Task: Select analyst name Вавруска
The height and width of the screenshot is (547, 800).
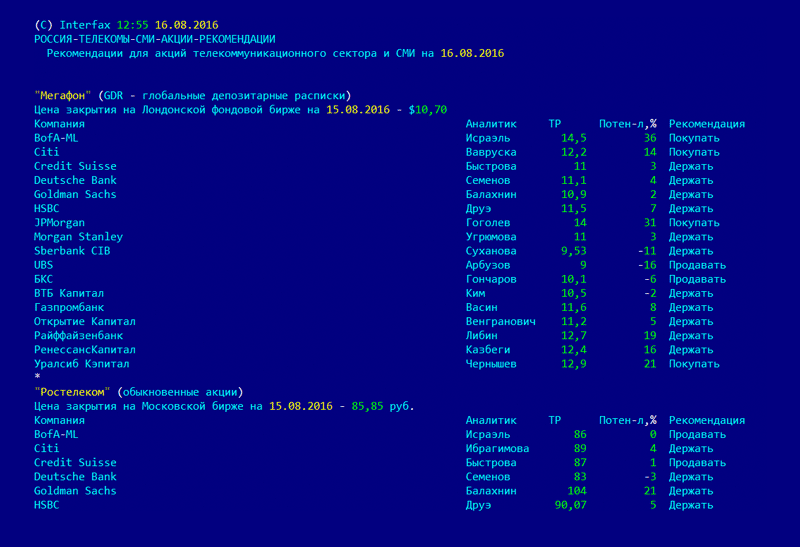Action: [x=491, y=152]
